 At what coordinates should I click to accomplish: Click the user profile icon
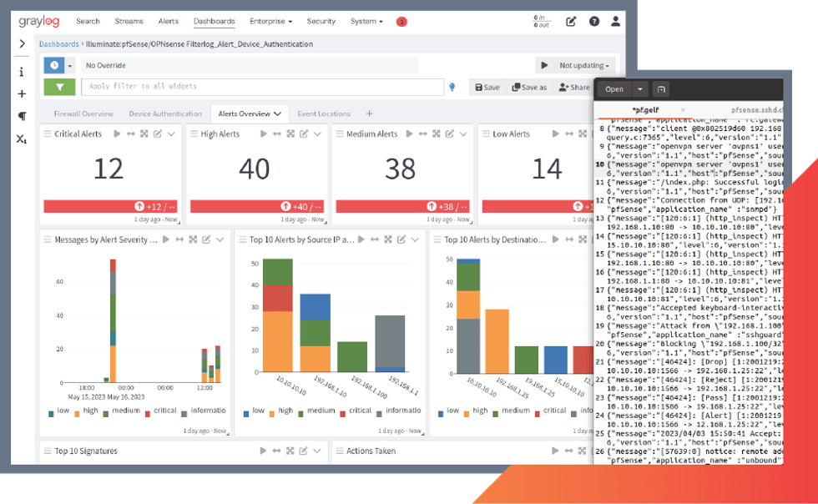(615, 22)
